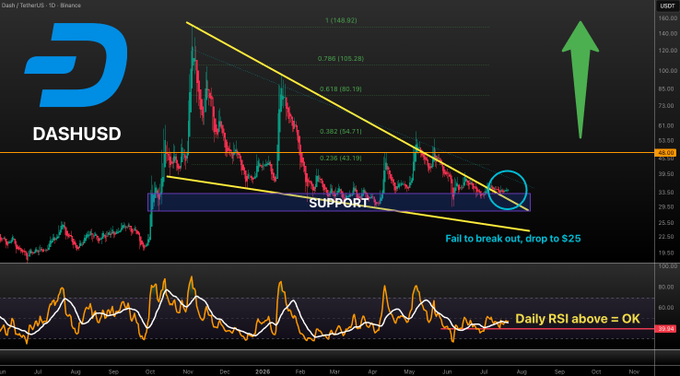
Task: Click the 33.50 price axis label
Action: click(x=667, y=192)
